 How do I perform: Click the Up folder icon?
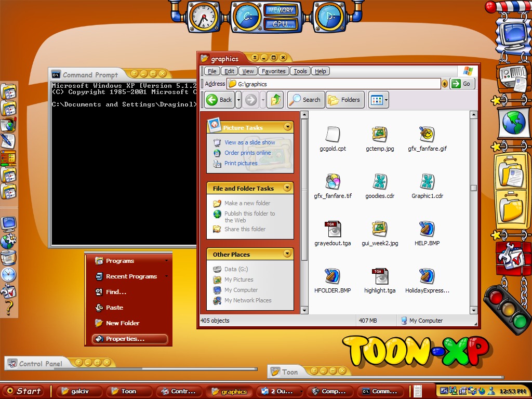pyautogui.click(x=275, y=100)
